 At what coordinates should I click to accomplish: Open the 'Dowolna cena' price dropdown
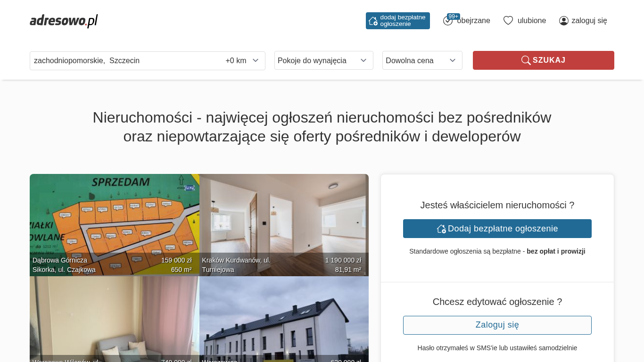pyautogui.click(x=422, y=61)
